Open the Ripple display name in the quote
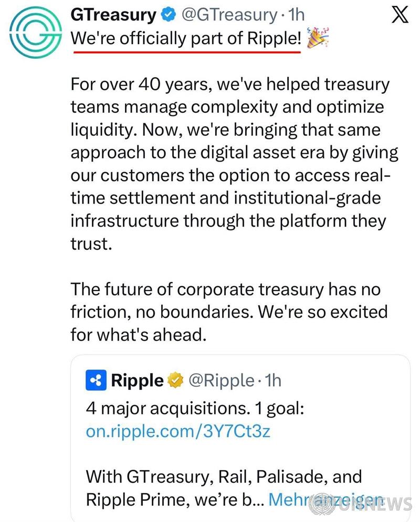 coord(137,381)
